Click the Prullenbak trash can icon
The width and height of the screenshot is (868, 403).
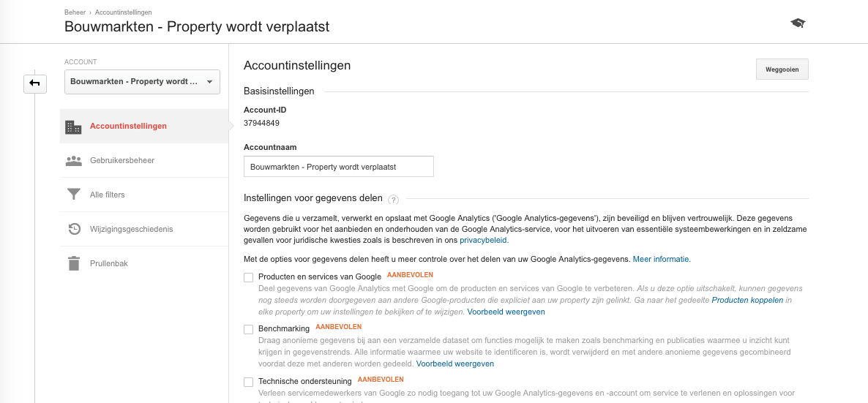coord(74,263)
